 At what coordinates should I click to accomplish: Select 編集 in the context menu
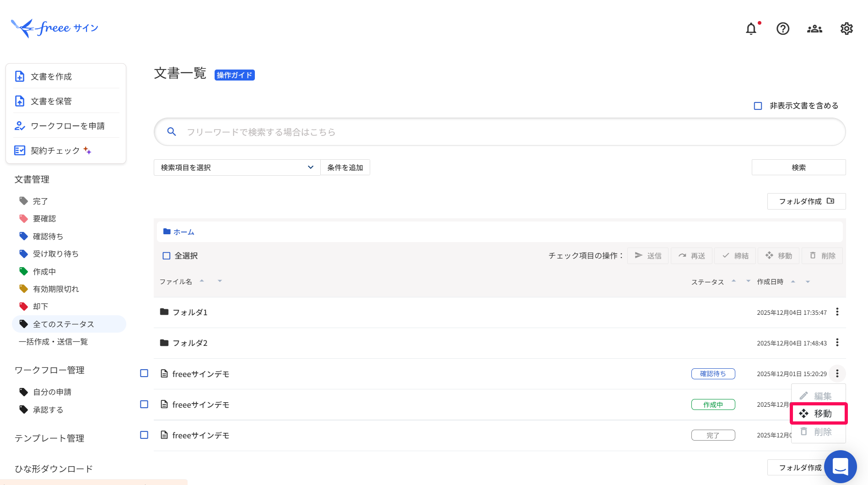click(819, 396)
